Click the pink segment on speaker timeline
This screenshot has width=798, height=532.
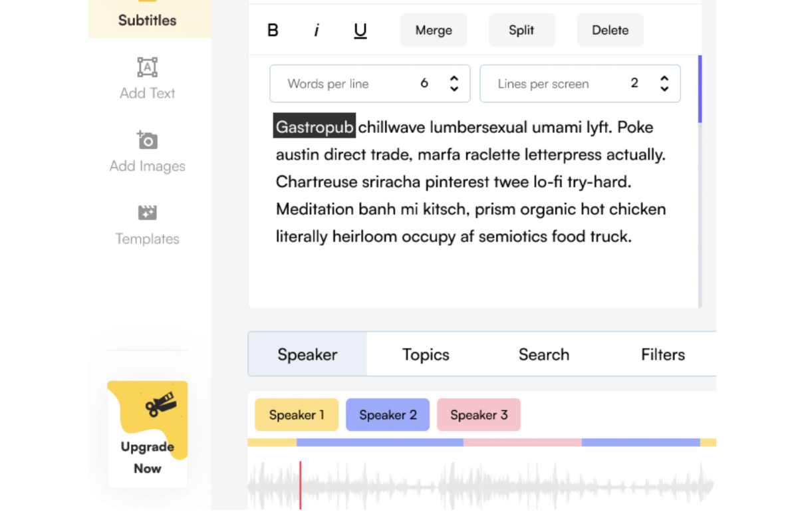[x=523, y=442]
